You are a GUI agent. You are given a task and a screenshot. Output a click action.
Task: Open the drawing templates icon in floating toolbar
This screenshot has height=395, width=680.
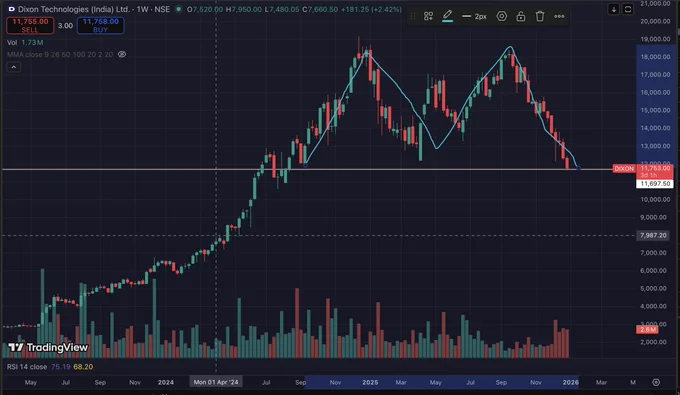(428, 16)
